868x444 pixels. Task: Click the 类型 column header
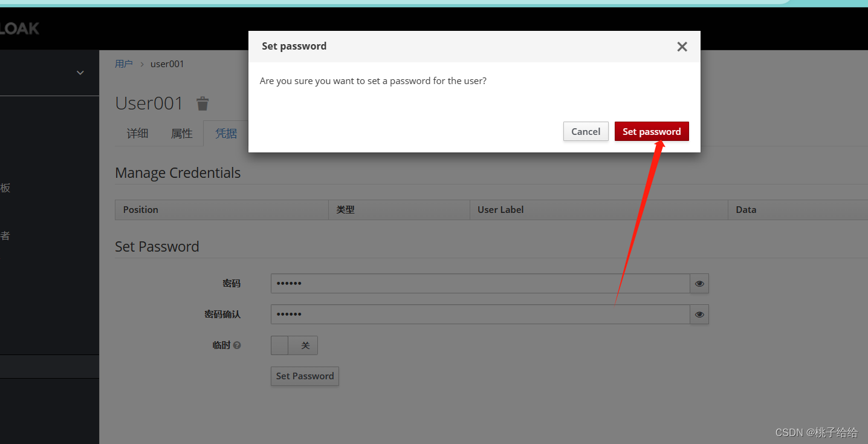[399, 210]
